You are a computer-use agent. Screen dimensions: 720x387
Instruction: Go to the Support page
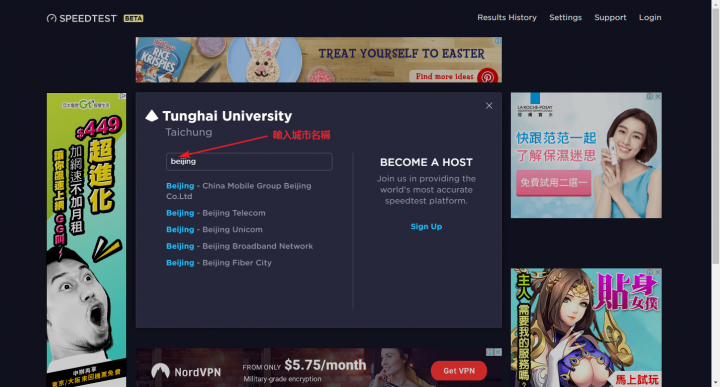pos(610,17)
